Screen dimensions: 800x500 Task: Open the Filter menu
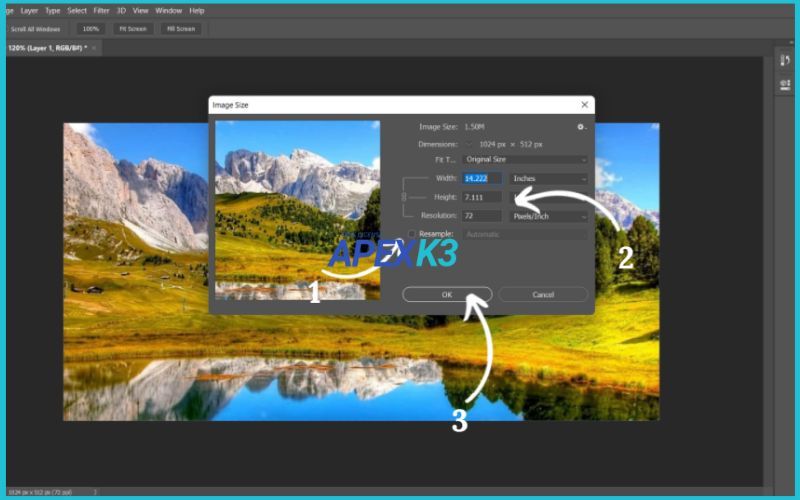click(102, 10)
